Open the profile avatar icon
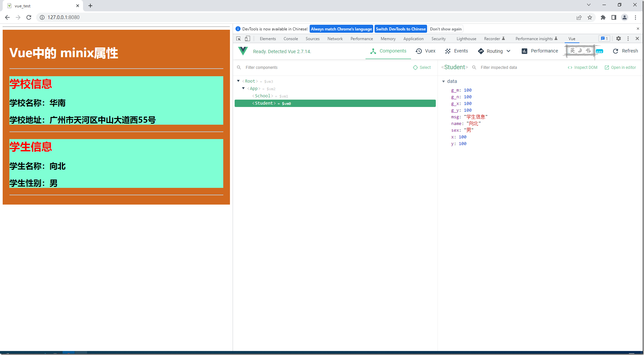Image resolution: width=644 pixels, height=355 pixels. 625,17
